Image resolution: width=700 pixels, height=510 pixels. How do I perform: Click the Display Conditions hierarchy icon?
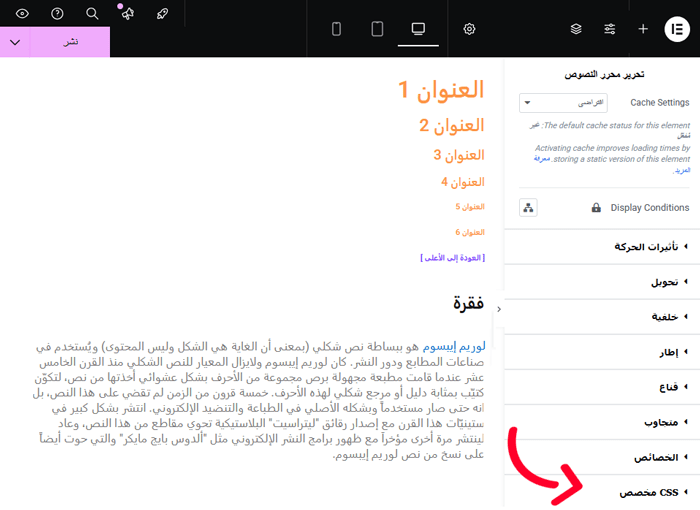[528, 208]
